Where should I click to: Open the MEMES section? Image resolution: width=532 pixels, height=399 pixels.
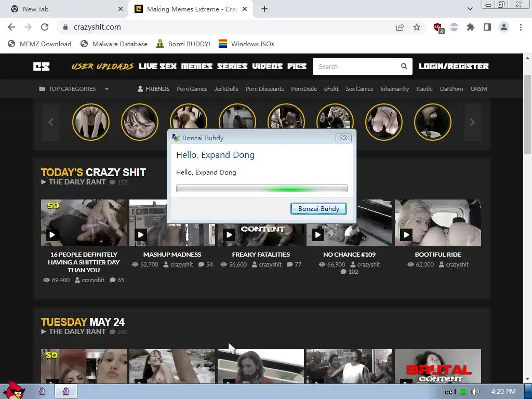[197, 66]
